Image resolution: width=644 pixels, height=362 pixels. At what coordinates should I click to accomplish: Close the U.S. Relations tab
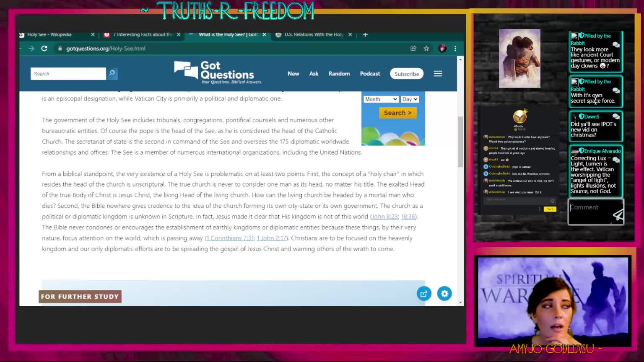point(350,35)
